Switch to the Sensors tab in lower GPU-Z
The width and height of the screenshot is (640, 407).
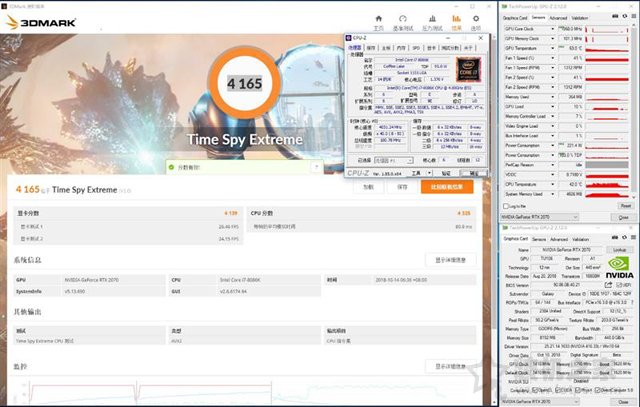coord(538,238)
